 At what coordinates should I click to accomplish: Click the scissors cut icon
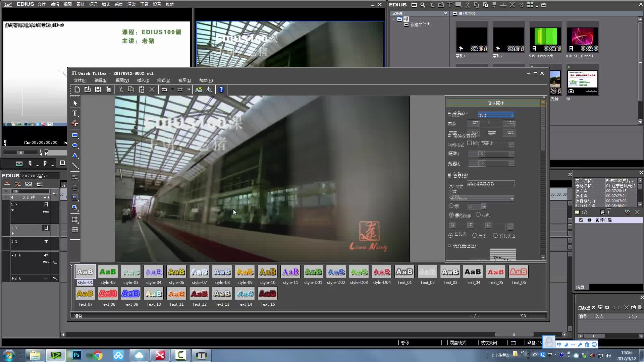click(121, 89)
